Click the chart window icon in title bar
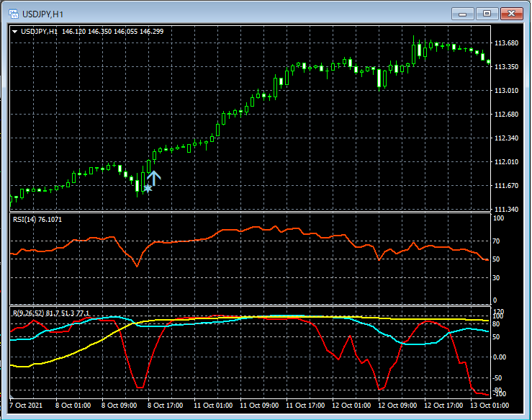Image resolution: width=532 pixels, height=420 pixels. click(x=12, y=13)
